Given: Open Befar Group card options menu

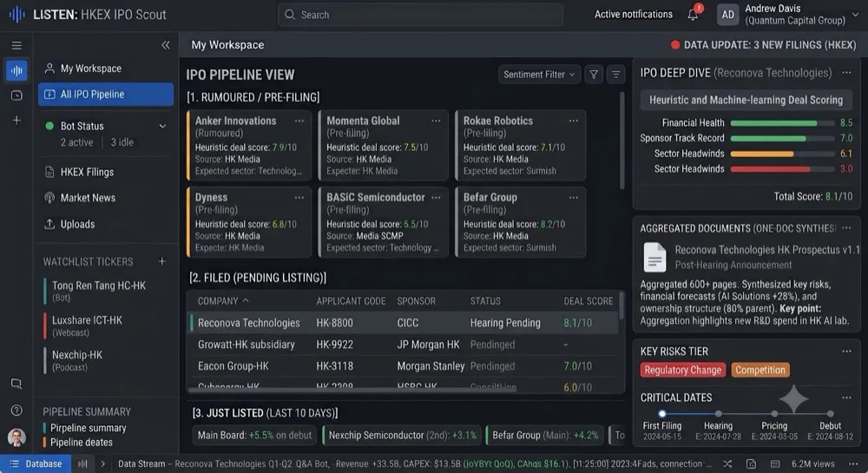Looking at the screenshot, I should pyautogui.click(x=574, y=198).
